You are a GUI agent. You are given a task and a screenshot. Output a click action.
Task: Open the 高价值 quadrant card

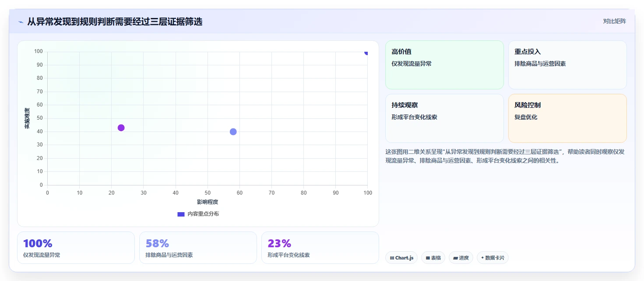click(444, 65)
